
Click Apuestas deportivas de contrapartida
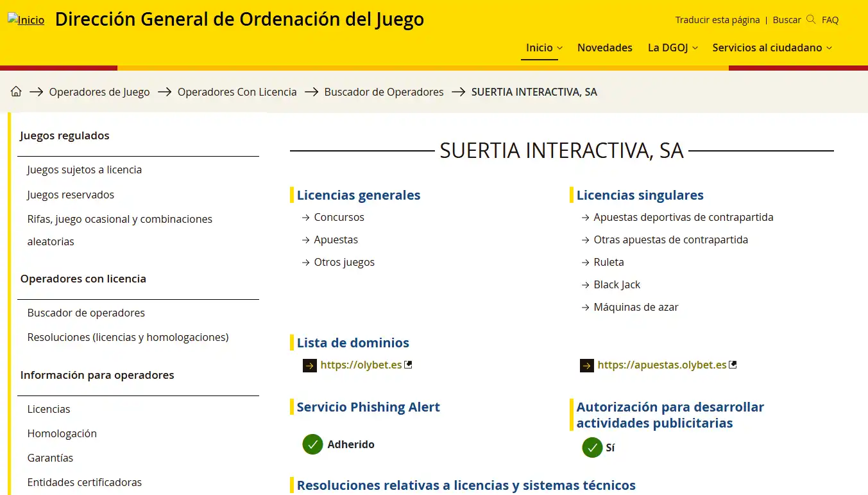point(684,217)
